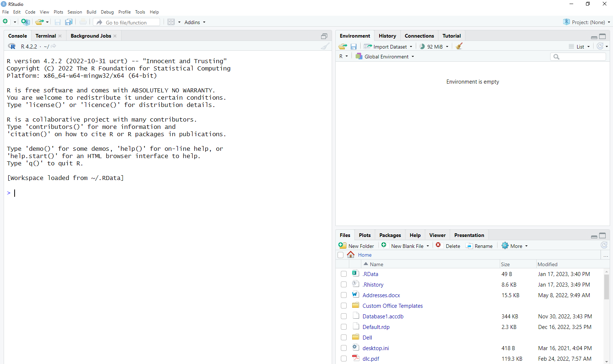Viewport: 613px width, 364px height.
Task: Open the Global Environment dropdown
Action: [x=385, y=57]
